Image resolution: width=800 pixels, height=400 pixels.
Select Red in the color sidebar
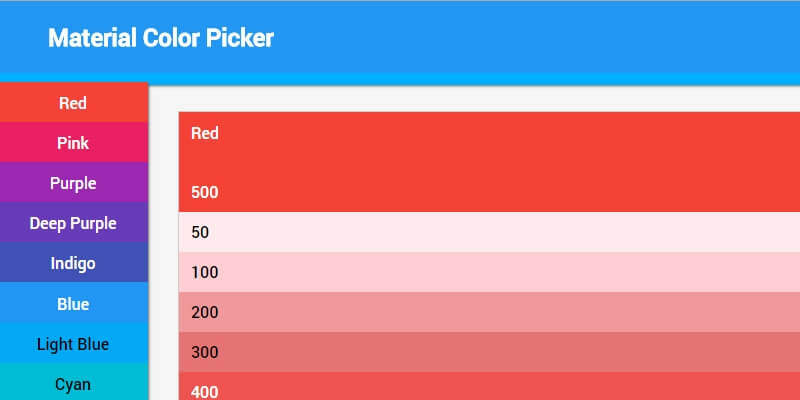(x=73, y=102)
